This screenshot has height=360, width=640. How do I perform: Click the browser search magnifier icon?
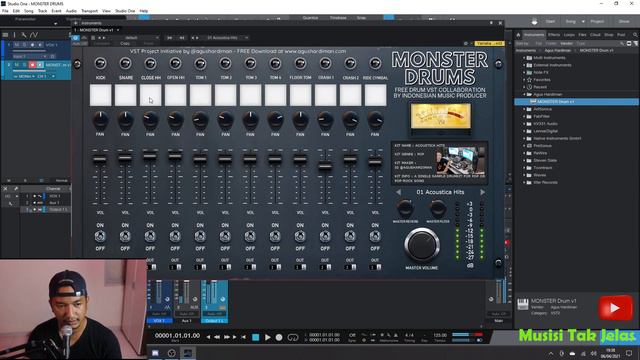[635, 35]
